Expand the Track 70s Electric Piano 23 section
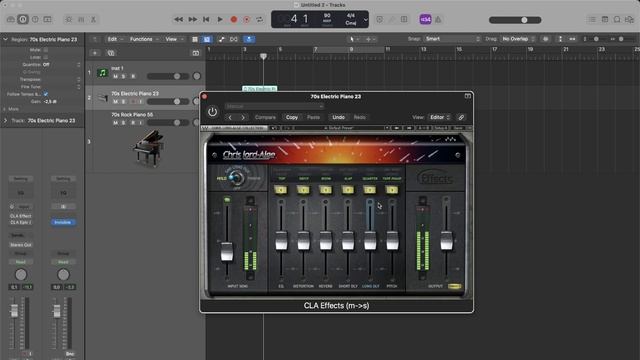The height and width of the screenshot is (360, 640). [x=5, y=120]
